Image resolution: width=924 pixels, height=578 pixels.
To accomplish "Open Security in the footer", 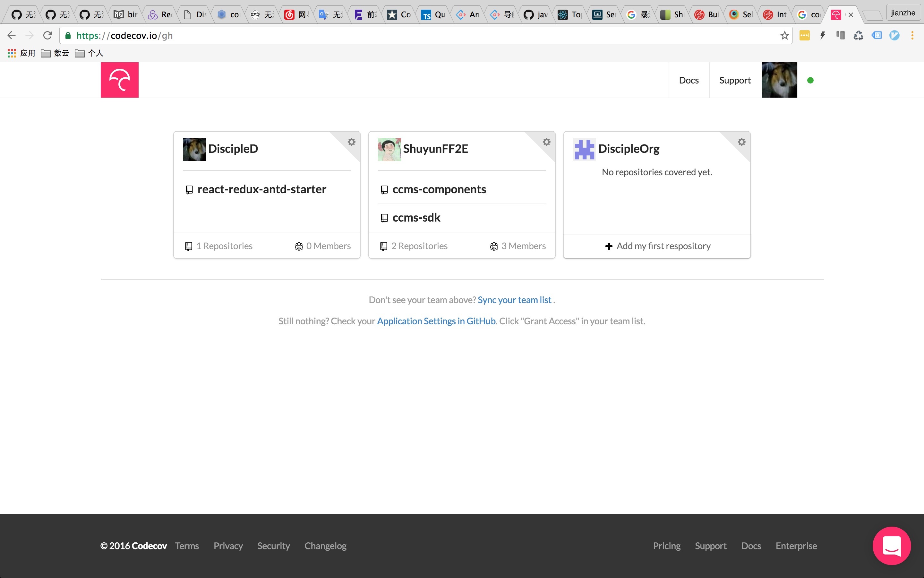I will point(273,546).
